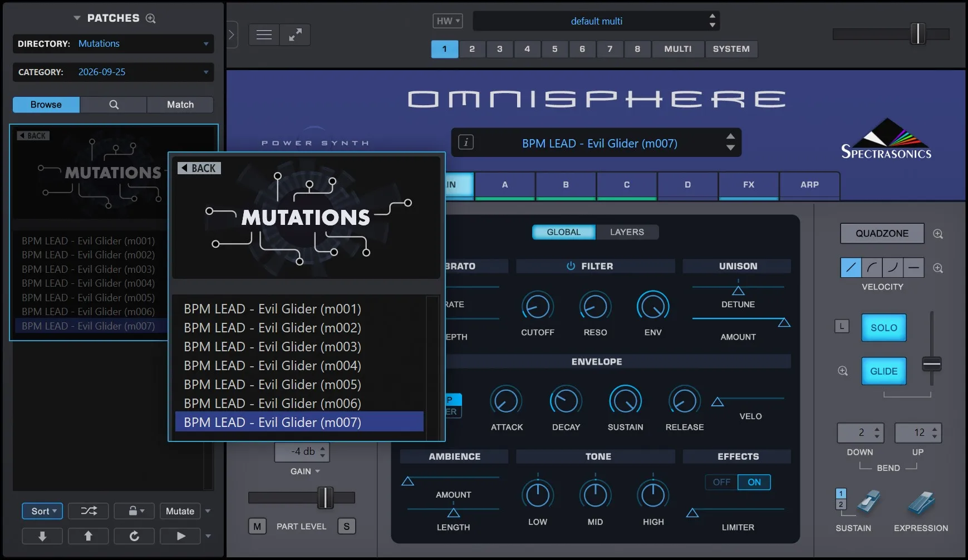
Task: Toggle the expand view arrows icon
Action: [295, 35]
